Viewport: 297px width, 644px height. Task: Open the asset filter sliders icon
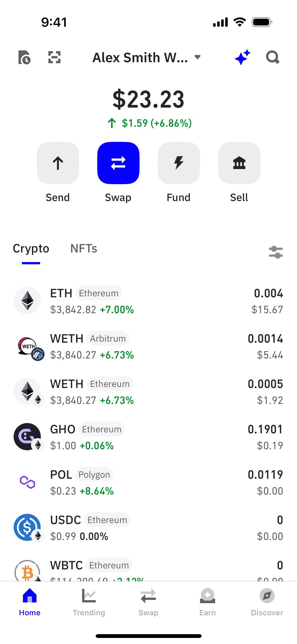(276, 252)
